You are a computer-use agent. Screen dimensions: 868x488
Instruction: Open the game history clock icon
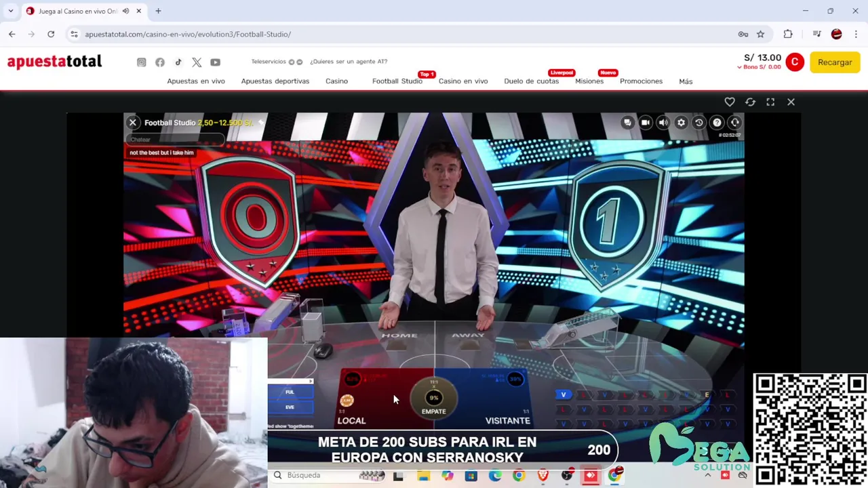coord(699,123)
